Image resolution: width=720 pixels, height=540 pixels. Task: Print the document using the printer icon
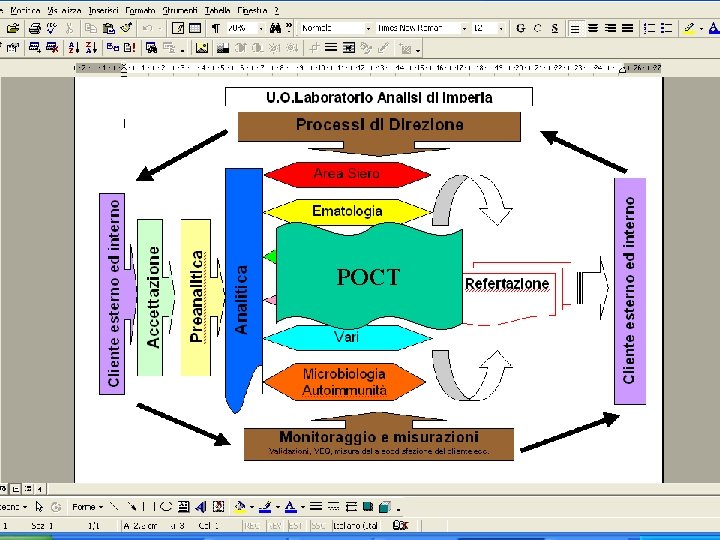35,28
